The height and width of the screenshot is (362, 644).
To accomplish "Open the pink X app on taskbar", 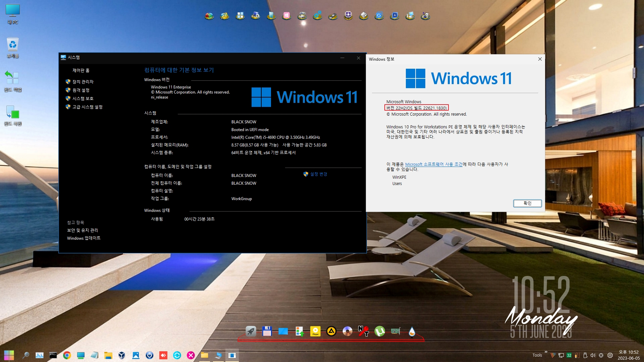I will point(191,355).
